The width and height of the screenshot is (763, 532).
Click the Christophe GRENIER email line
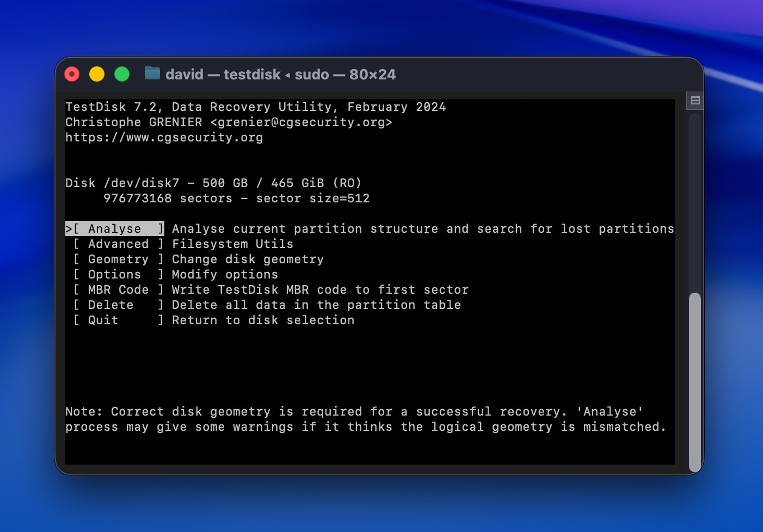click(x=229, y=122)
